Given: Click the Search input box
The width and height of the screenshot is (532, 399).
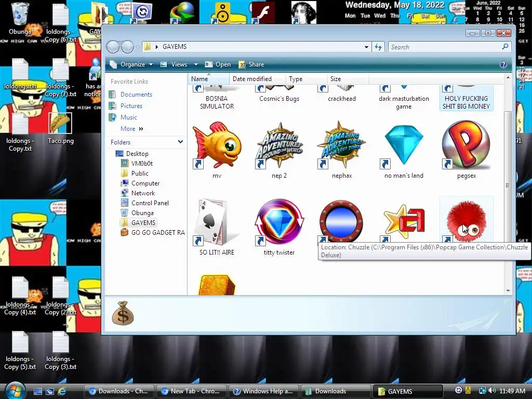Looking at the screenshot, I should (449, 47).
